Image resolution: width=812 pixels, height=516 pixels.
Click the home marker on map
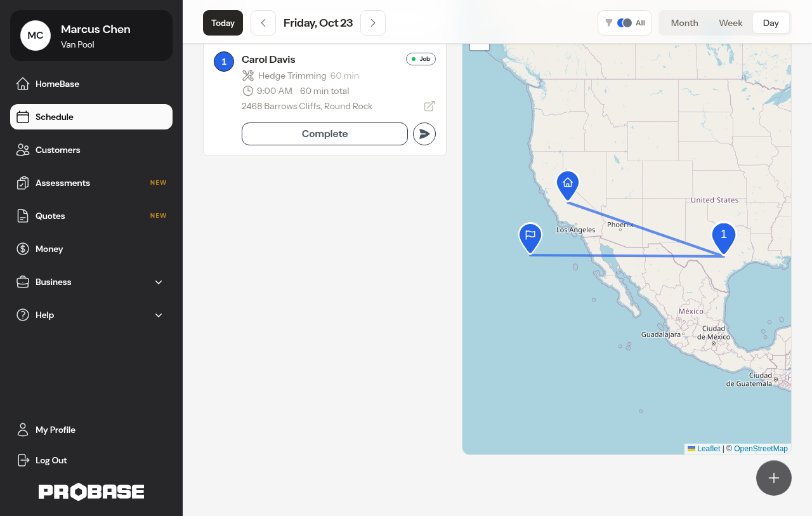point(568,186)
